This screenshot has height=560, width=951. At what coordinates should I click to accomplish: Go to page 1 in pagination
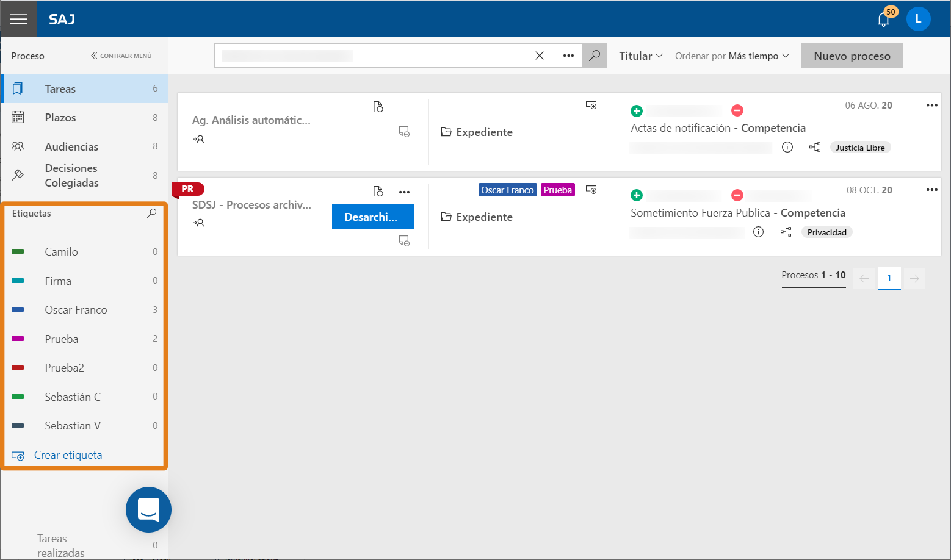click(889, 278)
